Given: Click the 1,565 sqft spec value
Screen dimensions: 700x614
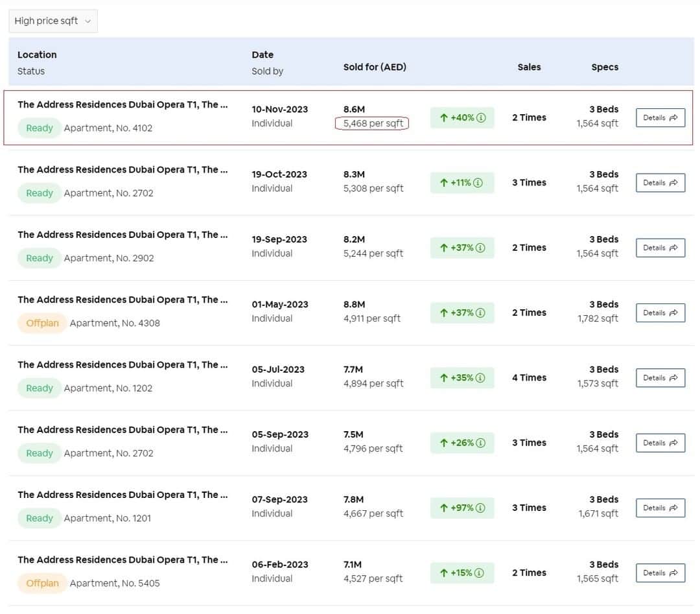Looking at the screenshot, I should pyautogui.click(x=598, y=578).
